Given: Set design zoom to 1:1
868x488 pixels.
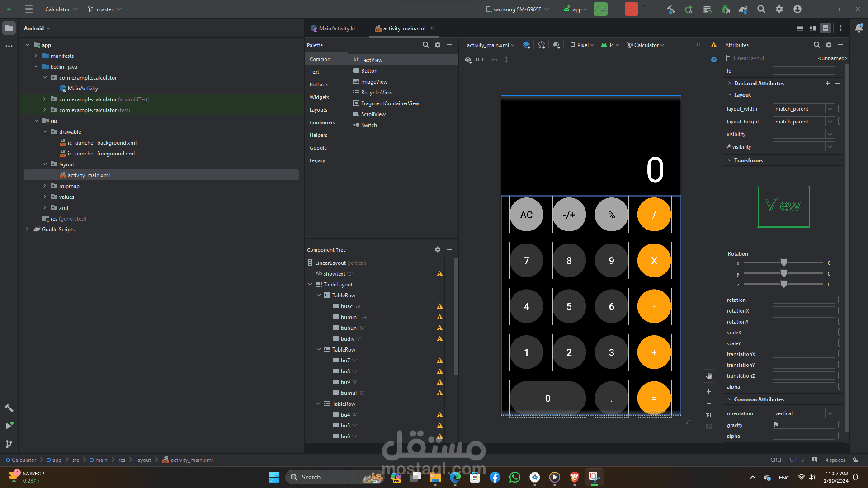Looking at the screenshot, I should tap(709, 415).
